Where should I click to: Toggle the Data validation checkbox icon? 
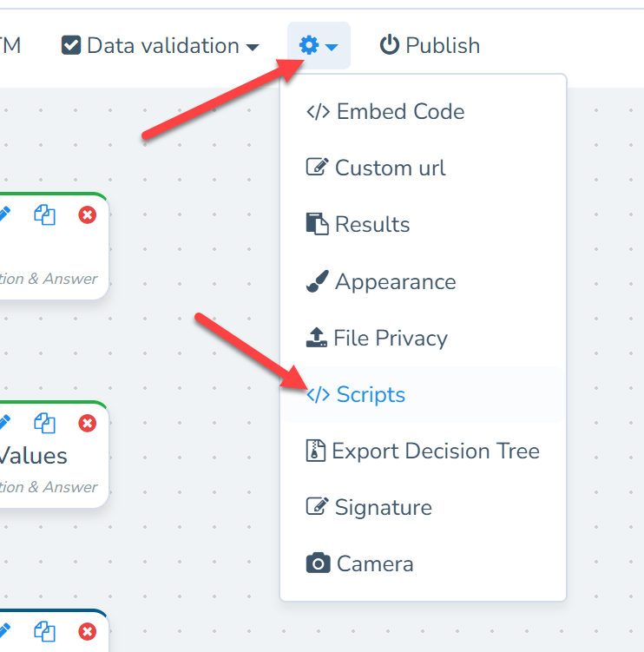click(x=71, y=45)
